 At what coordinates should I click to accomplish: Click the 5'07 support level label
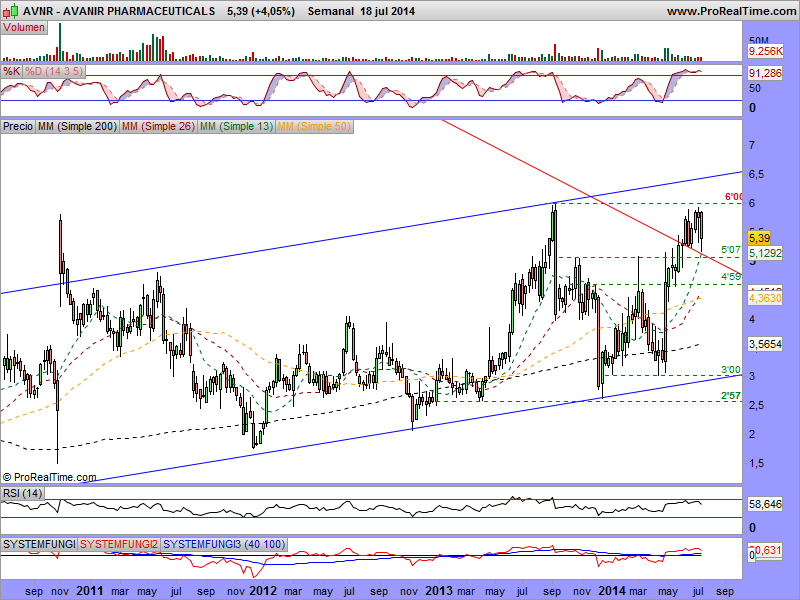(731, 250)
